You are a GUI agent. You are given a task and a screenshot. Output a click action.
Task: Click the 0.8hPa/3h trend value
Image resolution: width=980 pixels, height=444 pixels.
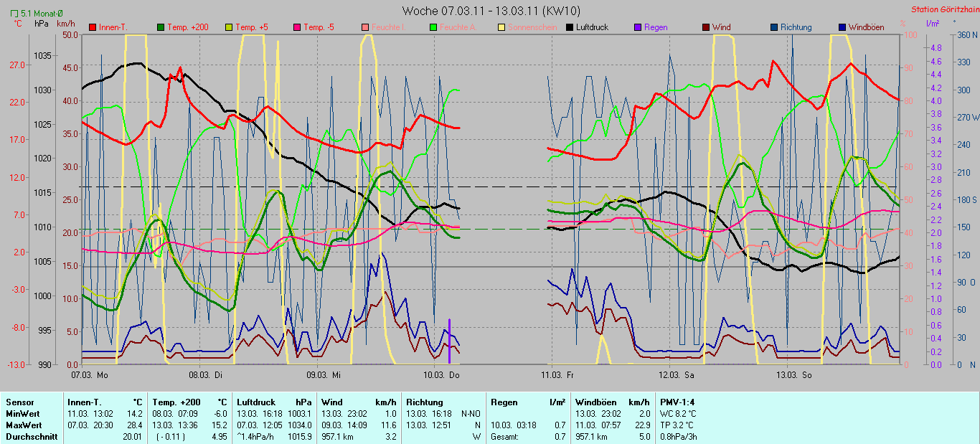coord(679,436)
